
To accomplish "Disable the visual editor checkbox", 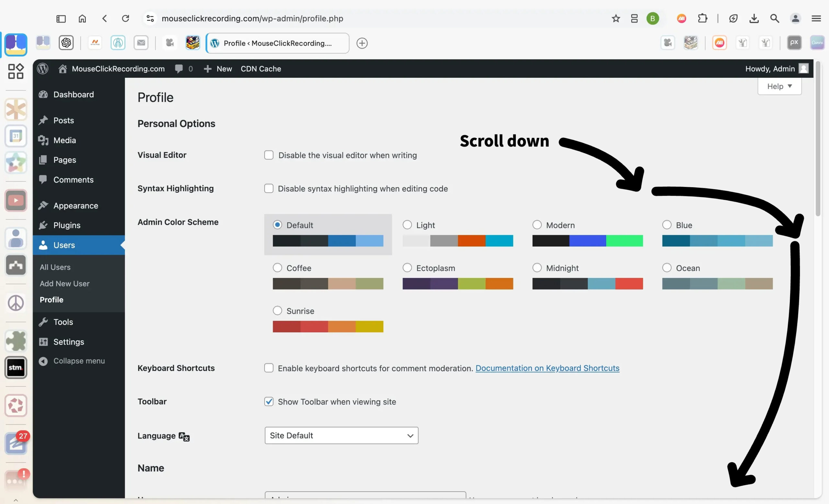I will [268, 155].
